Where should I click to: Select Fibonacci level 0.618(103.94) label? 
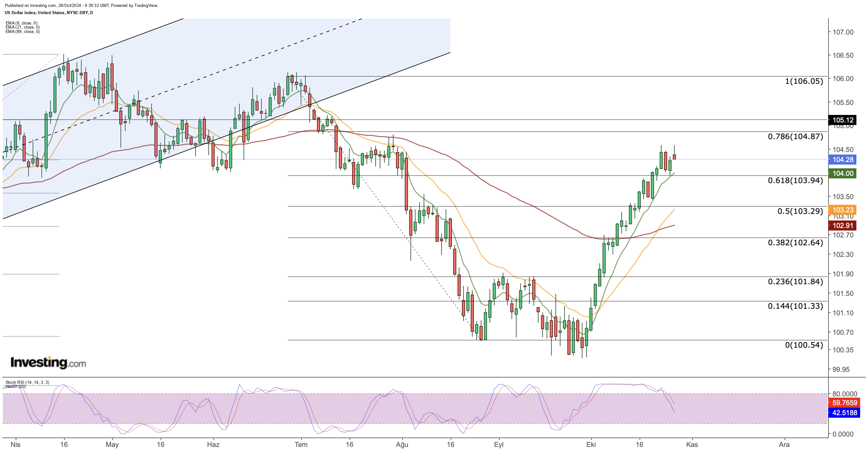[795, 181]
